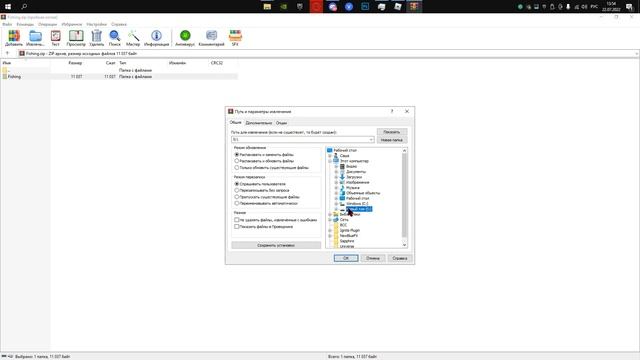The height and width of the screenshot is (360, 640).
Task: Click the taskbar search magnifier icon
Action: 24,7
